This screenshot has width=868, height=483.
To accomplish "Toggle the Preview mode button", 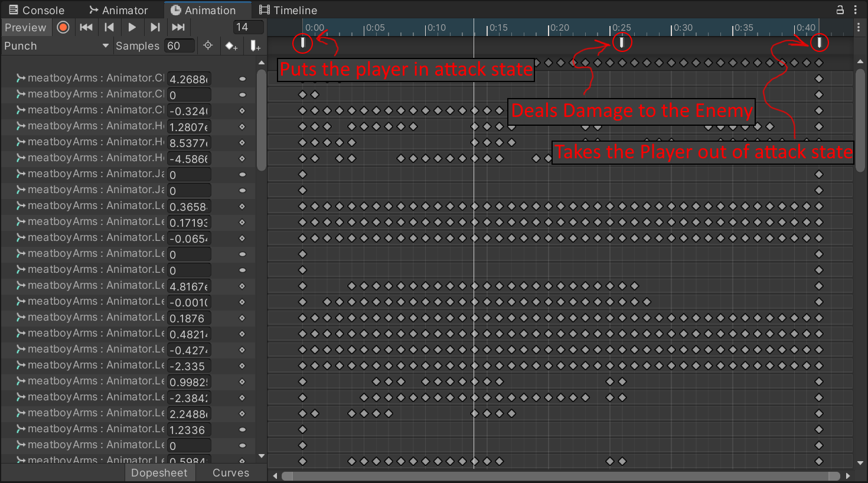I will pos(25,27).
